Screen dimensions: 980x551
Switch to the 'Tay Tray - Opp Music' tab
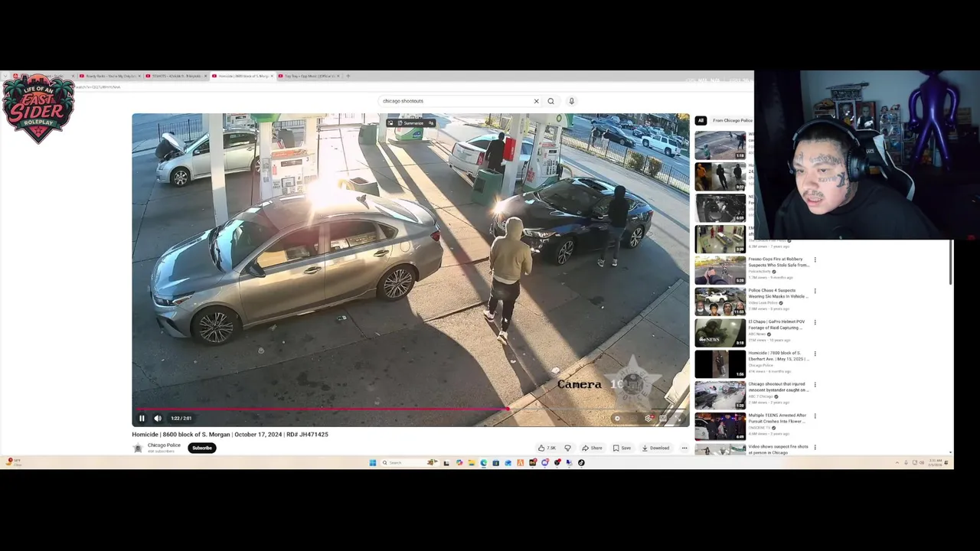[307, 76]
